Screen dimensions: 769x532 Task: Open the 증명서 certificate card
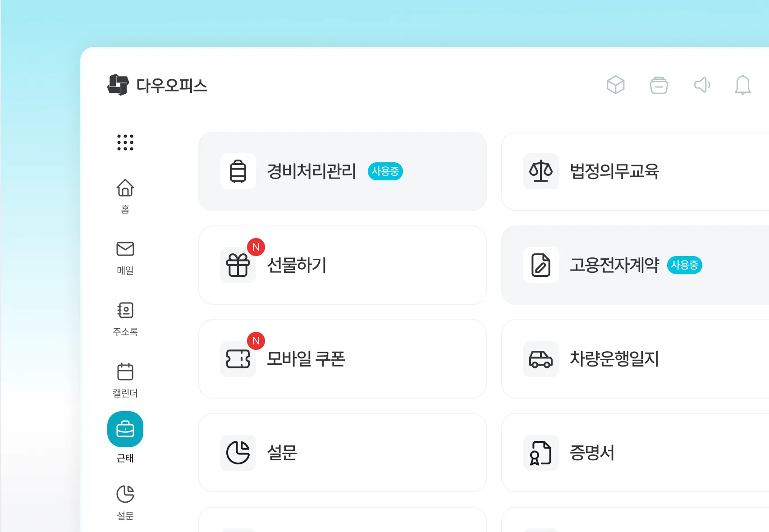[x=631, y=453]
